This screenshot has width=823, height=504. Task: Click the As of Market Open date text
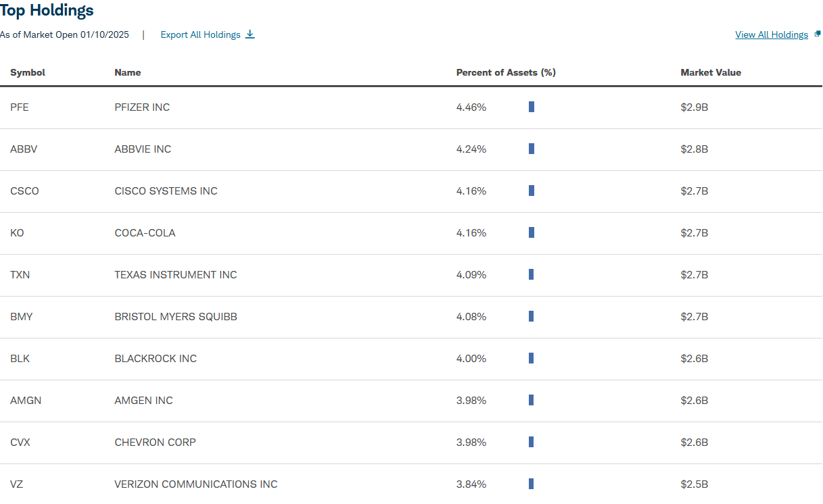point(64,34)
